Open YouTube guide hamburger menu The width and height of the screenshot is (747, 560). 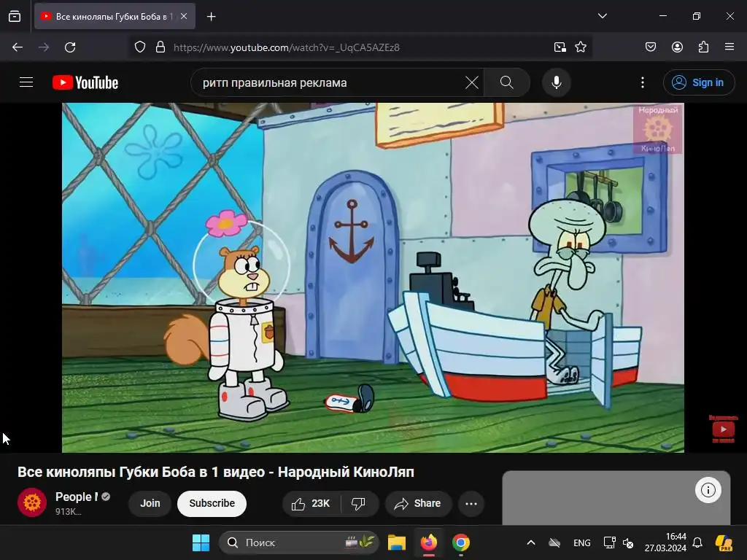(x=26, y=82)
